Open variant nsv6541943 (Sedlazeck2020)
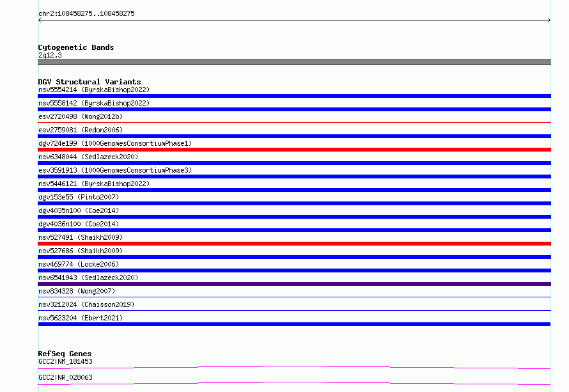The image size is (569, 392). tap(88, 278)
